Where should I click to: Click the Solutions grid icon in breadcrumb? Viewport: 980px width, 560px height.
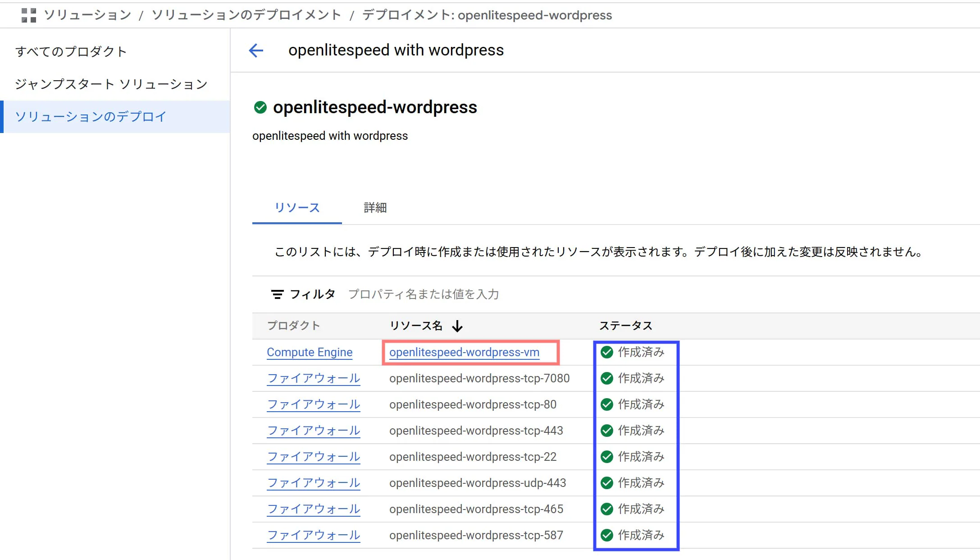(29, 15)
